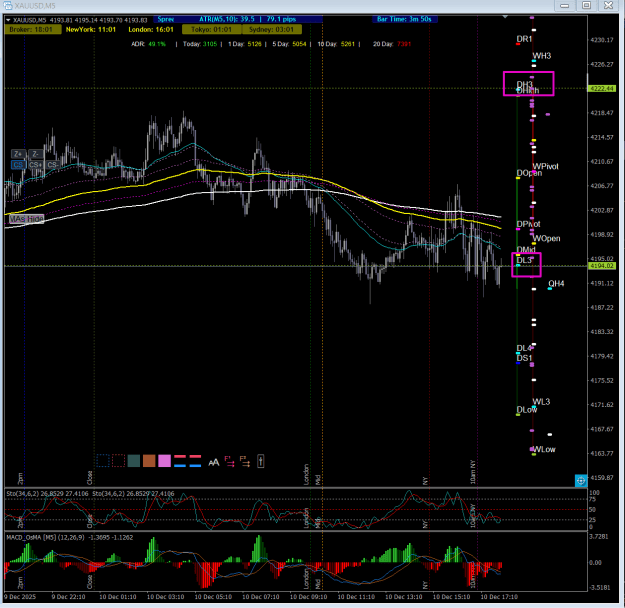Select the first red-blue horizontal lines tool
Viewport: 625px width, 608px height.
[x=180, y=461]
